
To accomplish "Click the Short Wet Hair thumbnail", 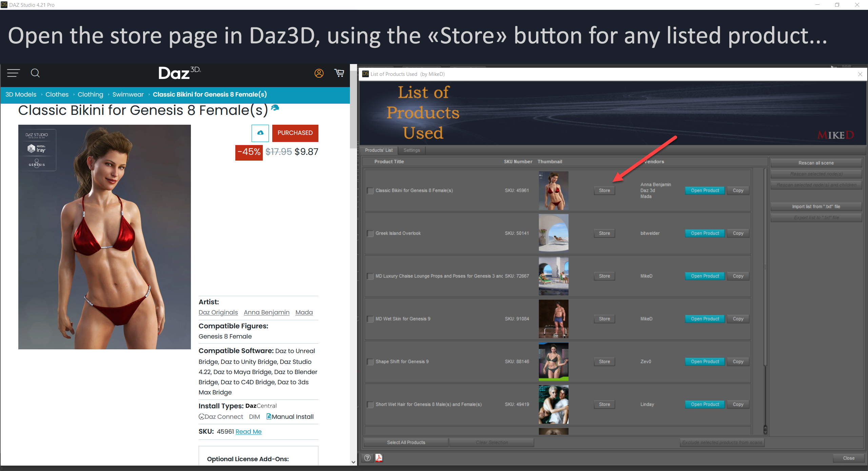I will tap(553, 404).
